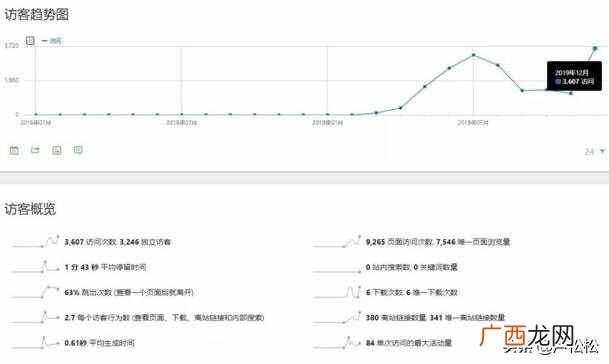The height and width of the screenshot is (364, 609).
Task: Click the 2018年01月 axis label
Action: click(x=35, y=123)
